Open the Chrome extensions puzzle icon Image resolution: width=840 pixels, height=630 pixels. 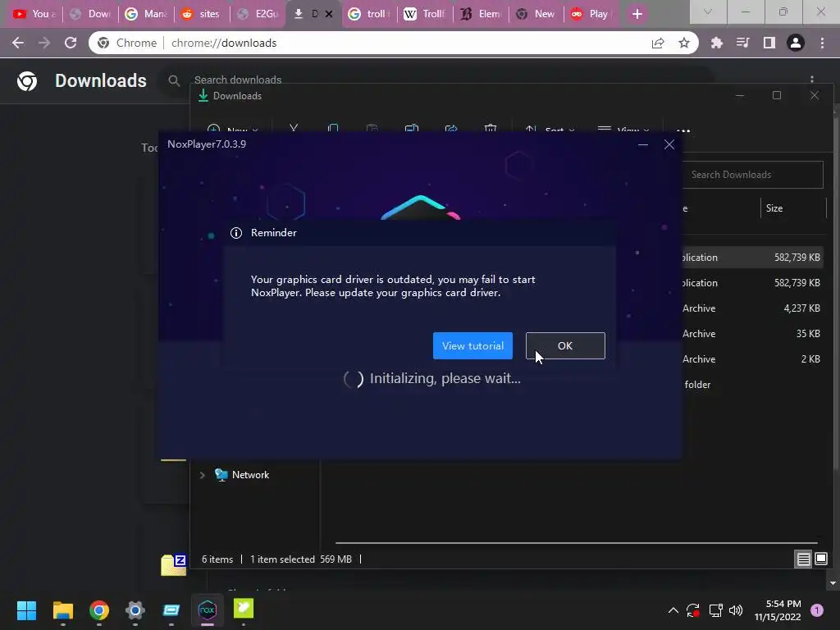[716, 43]
